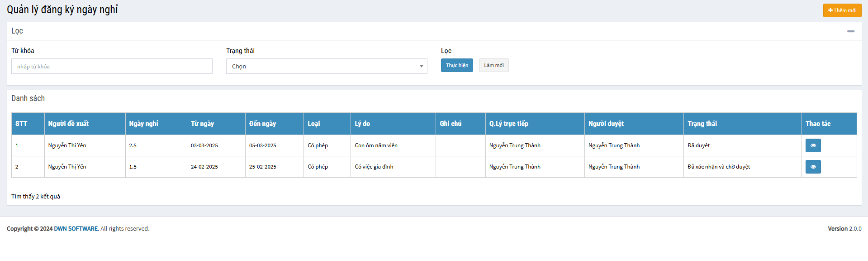Image resolution: width=868 pixels, height=261 pixels.
Task: Collapse the Lọc filter panel
Action: click(x=850, y=31)
